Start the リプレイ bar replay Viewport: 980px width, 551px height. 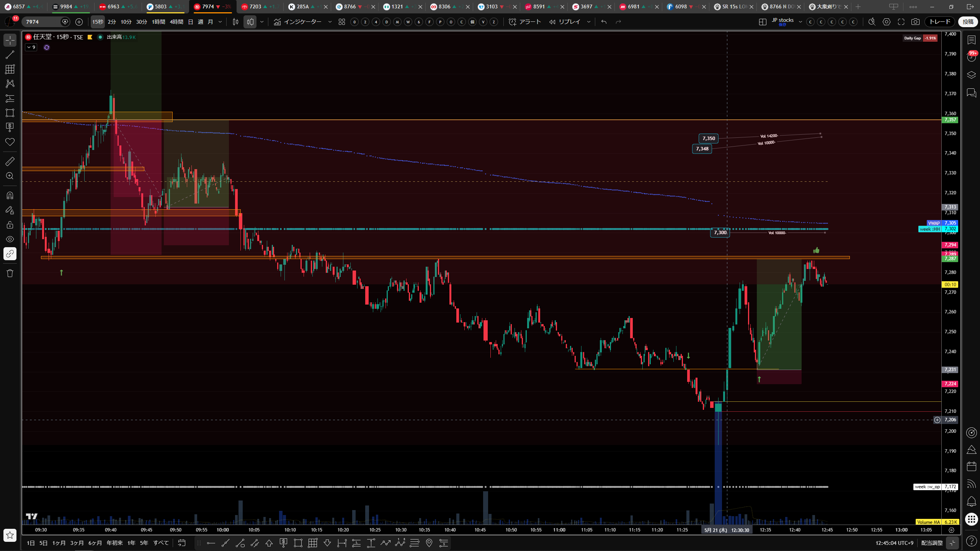click(565, 22)
